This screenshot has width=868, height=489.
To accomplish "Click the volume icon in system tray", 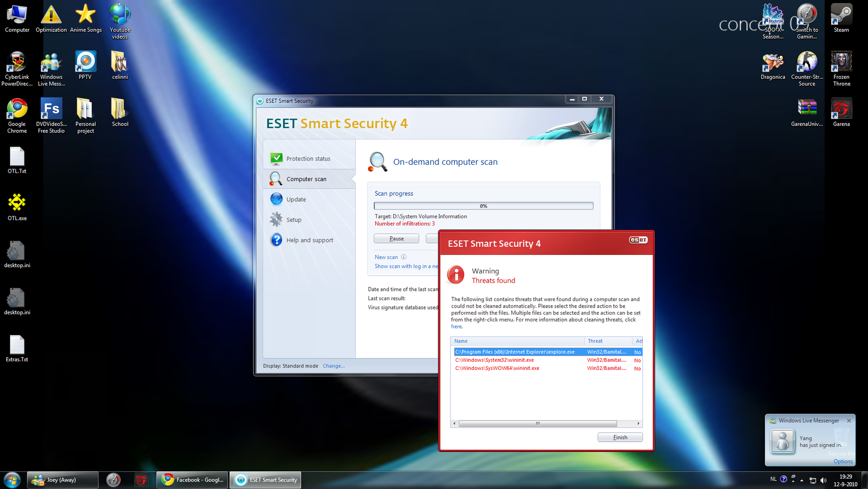I will pos(823,480).
